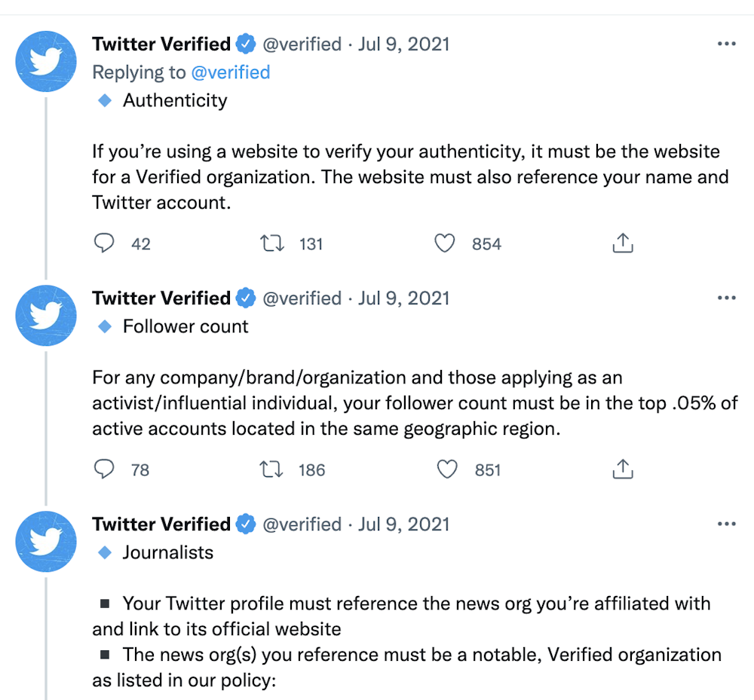This screenshot has height=700, width=754.
Task: Retweet the Follower count tweet
Action: click(x=271, y=469)
